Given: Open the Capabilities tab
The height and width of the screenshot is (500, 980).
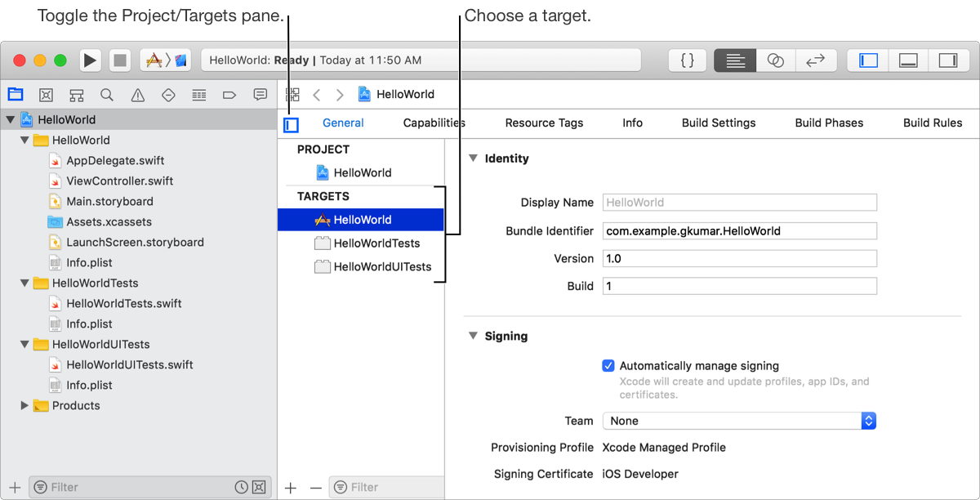Looking at the screenshot, I should [434, 123].
